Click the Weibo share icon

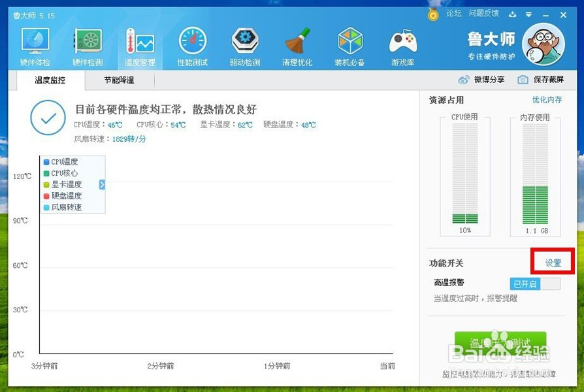(x=464, y=80)
